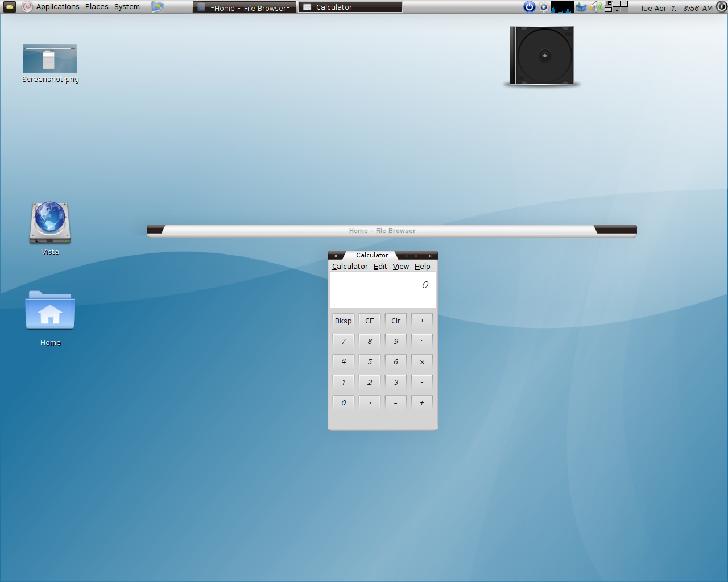728x582 pixels.
Task: Click the ÷ divide key
Action: point(422,342)
